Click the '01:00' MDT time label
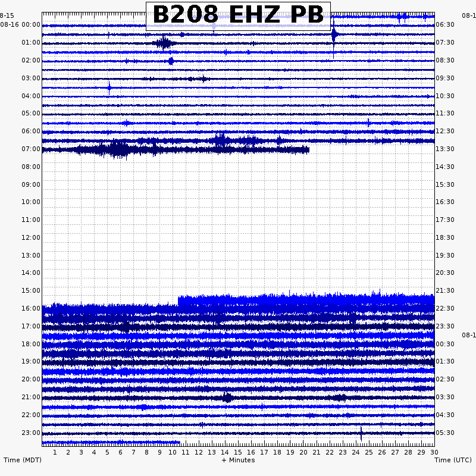 click(x=31, y=42)
